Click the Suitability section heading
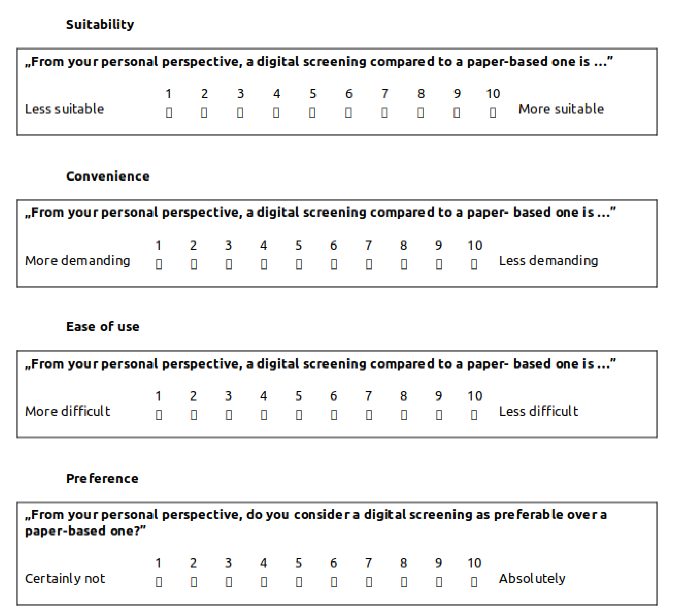 tap(100, 24)
